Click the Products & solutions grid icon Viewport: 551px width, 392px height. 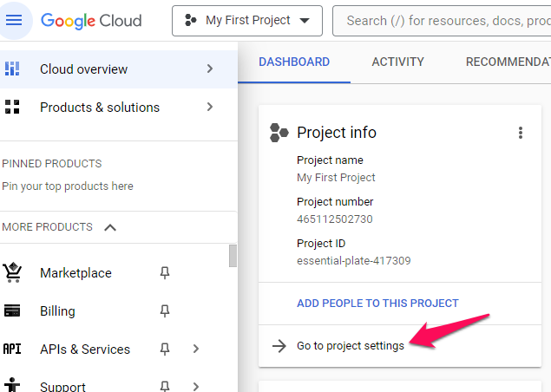[12, 107]
